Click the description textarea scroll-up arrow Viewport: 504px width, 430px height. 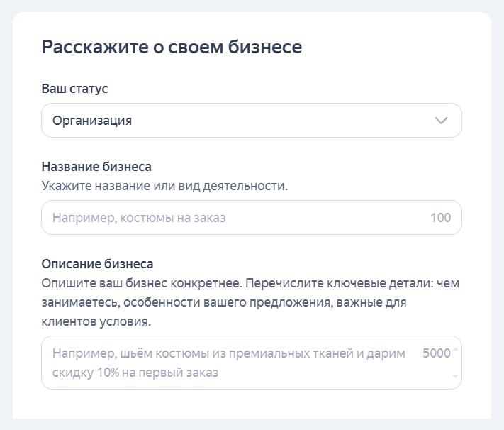(x=456, y=349)
